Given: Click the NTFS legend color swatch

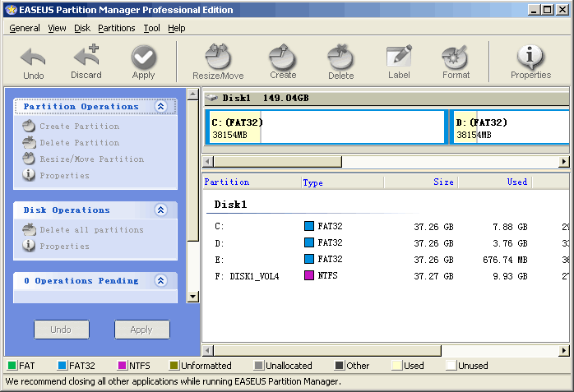Looking at the screenshot, I should (x=123, y=366).
